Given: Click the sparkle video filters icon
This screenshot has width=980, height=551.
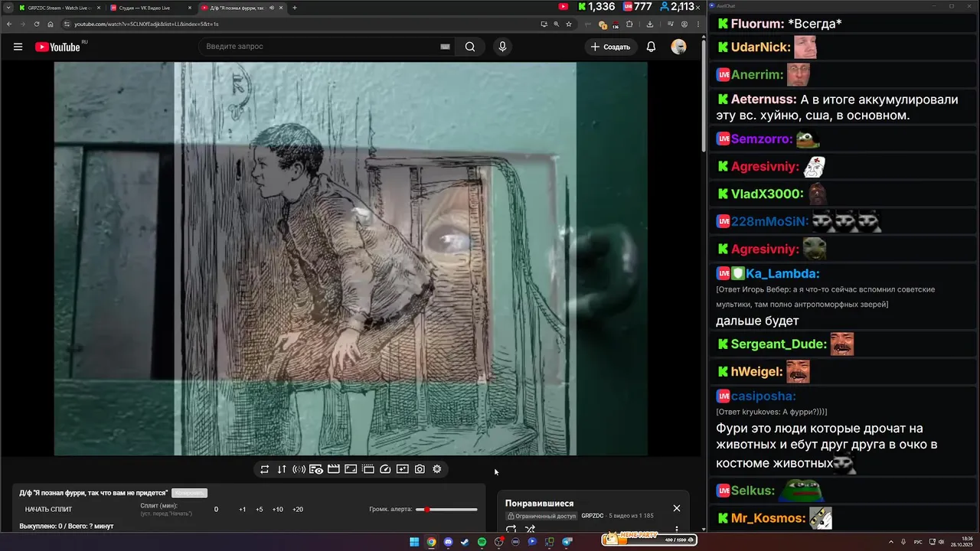Looking at the screenshot, I should (403, 469).
